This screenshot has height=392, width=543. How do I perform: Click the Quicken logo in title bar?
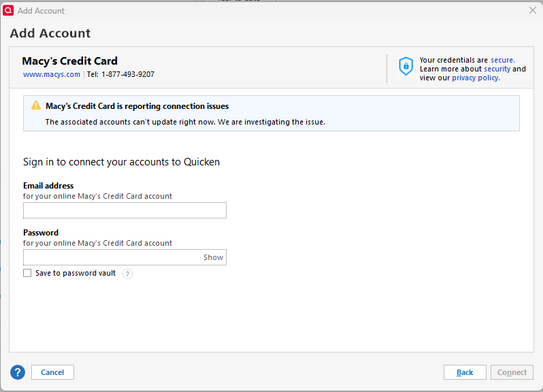[x=9, y=10]
